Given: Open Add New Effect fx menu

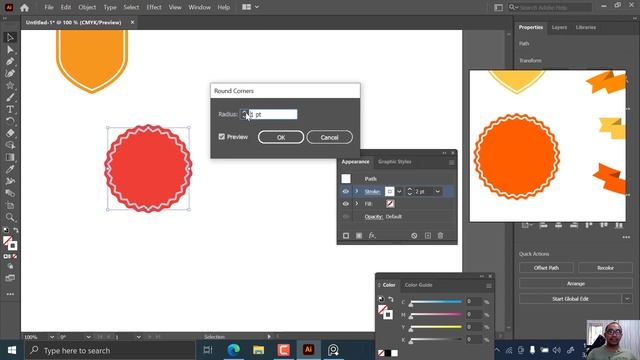Looking at the screenshot, I should point(372,236).
